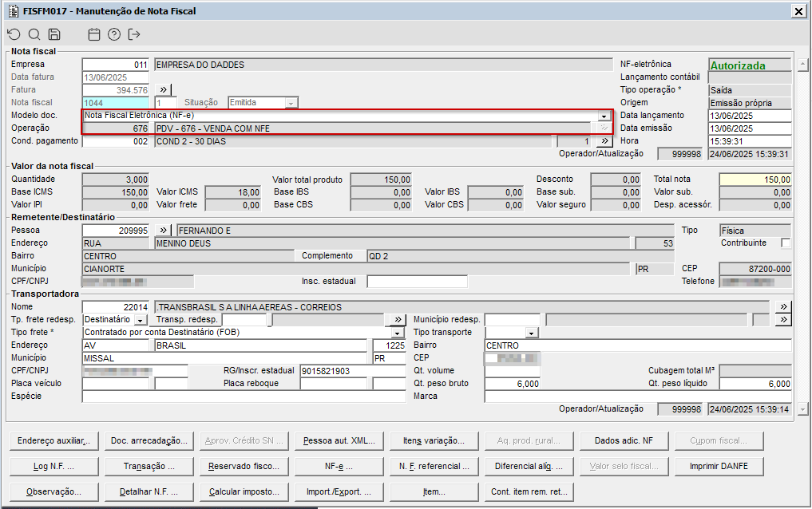Open the Dados adic. NF button
Screen dimensions: 812x509
pos(624,440)
